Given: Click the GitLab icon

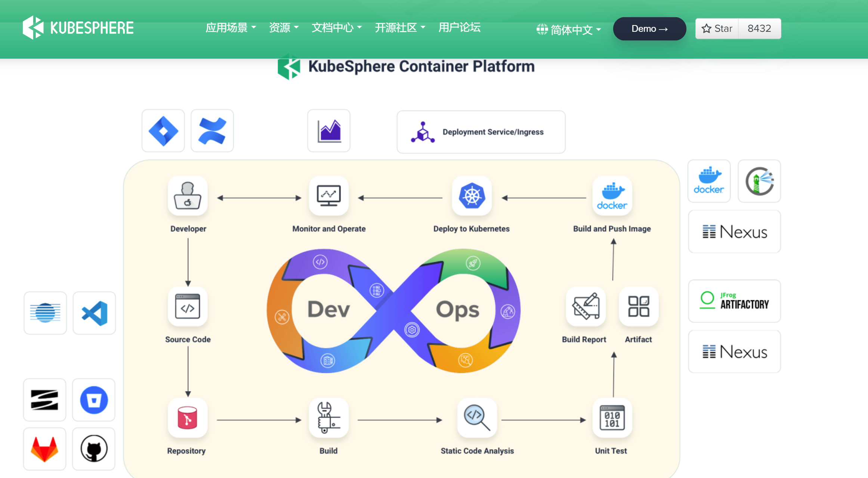Looking at the screenshot, I should [x=44, y=449].
